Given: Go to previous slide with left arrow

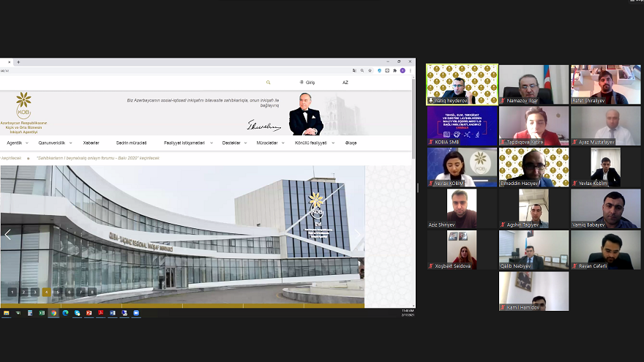Looking at the screenshot, I should click(8, 235).
